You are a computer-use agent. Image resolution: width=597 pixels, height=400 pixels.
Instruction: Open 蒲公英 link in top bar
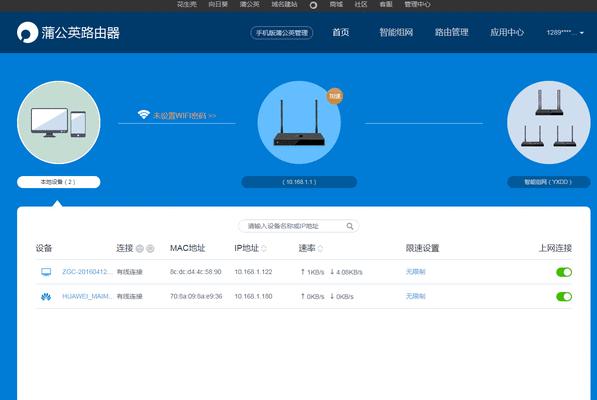pos(249,4)
